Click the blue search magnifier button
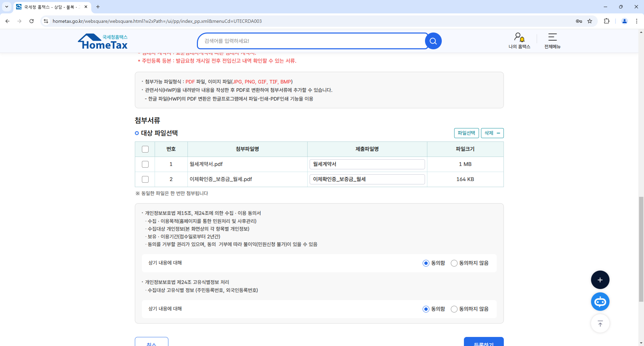Image resolution: width=644 pixels, height=346 pixels. pos(433,41)
